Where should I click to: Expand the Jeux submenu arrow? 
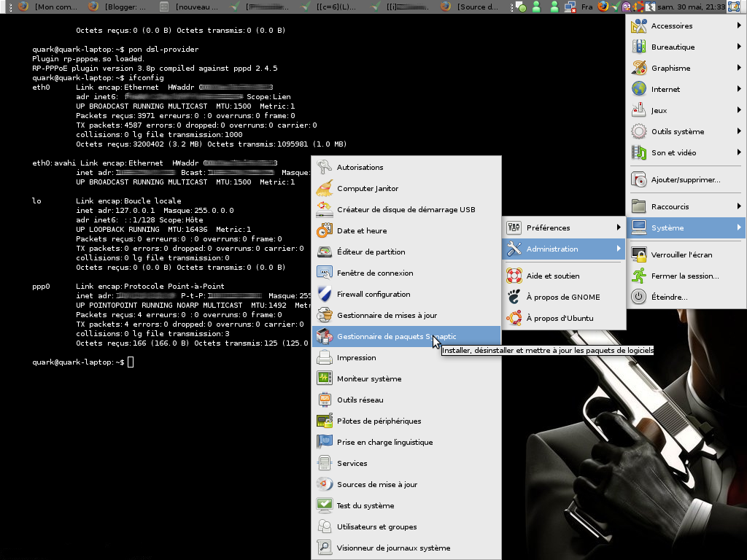(x=739, y=110)
